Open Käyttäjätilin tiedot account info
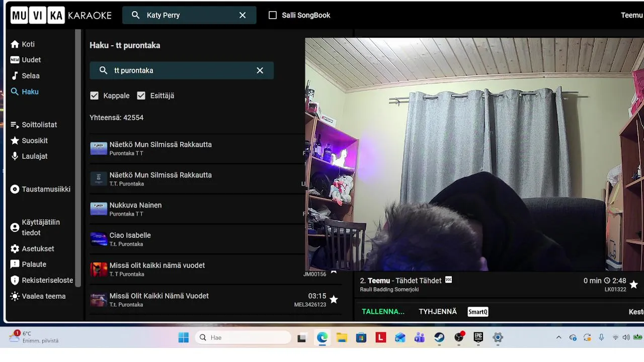The width and height of the screenshot is (644, 362). [35, 227]
